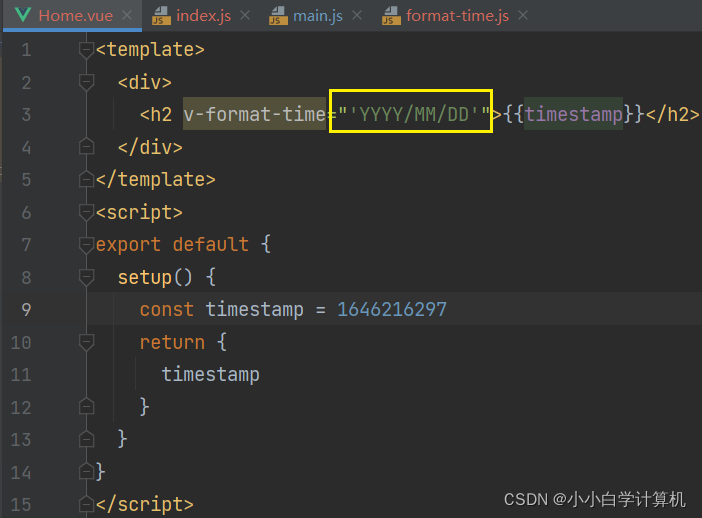This screenshot has height=518, width=702.
Task: Click the closing script fold marker on line 15
Action: 86,504
